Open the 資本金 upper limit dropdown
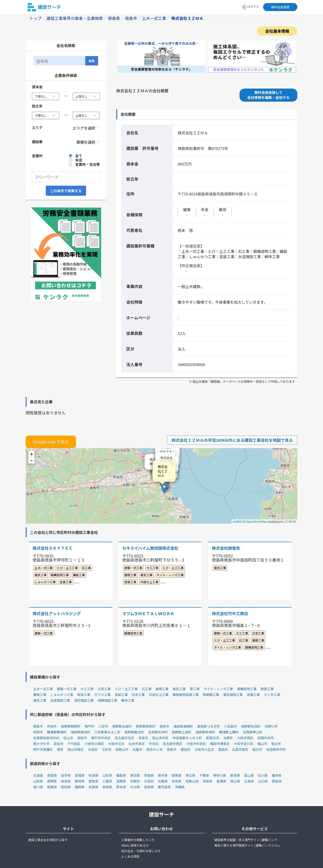The width and height of the screenshot is (323, 868). point(86,96)
